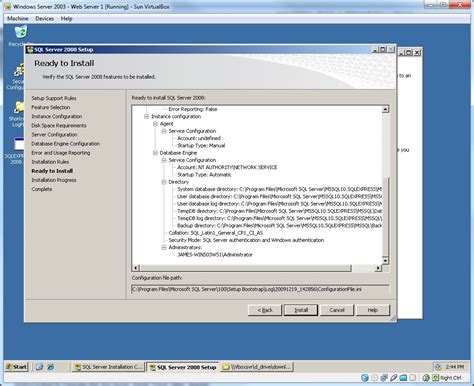Click the Install button
This screenshot has width=474, height=386.
click(x=301, y=310)
